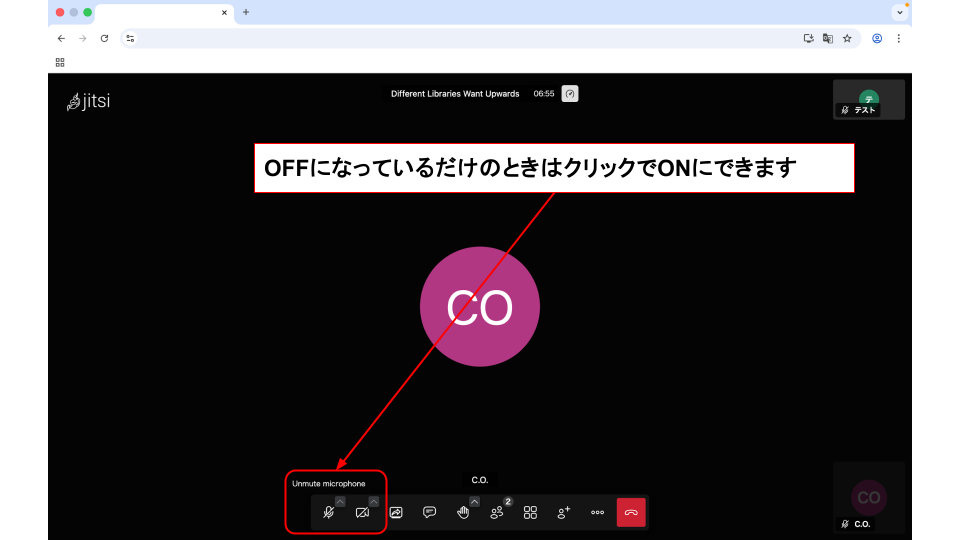Unmute the microphone in the toolbar

[328, 512]
